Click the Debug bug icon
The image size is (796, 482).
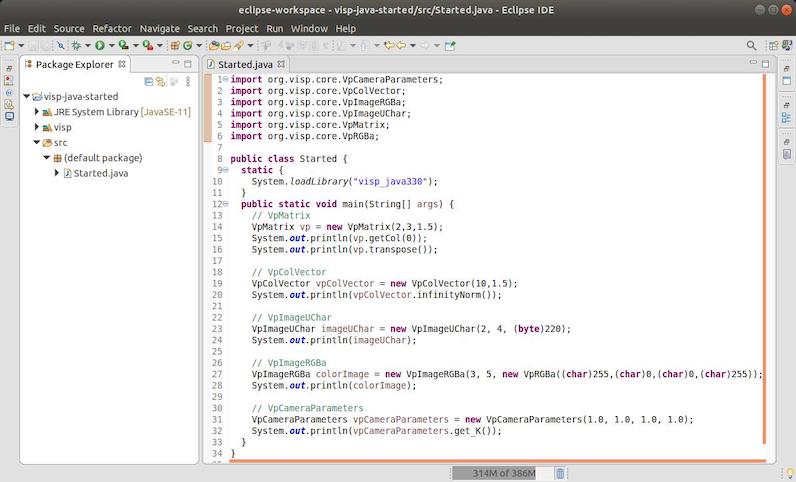pyautogui.click(x=76, y=45)
